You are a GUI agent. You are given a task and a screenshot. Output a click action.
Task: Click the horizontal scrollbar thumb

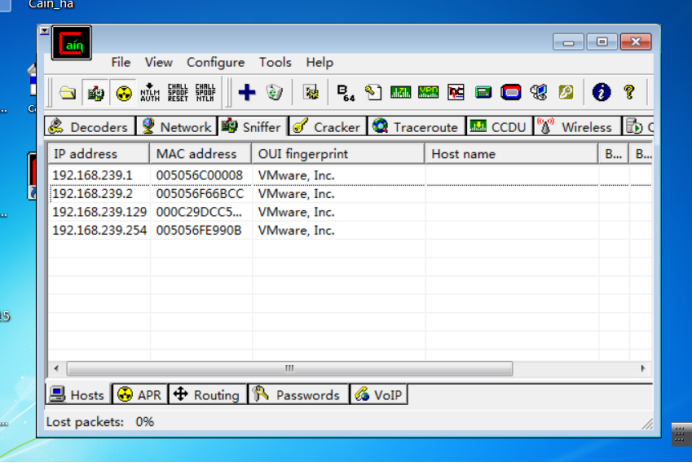290,368
